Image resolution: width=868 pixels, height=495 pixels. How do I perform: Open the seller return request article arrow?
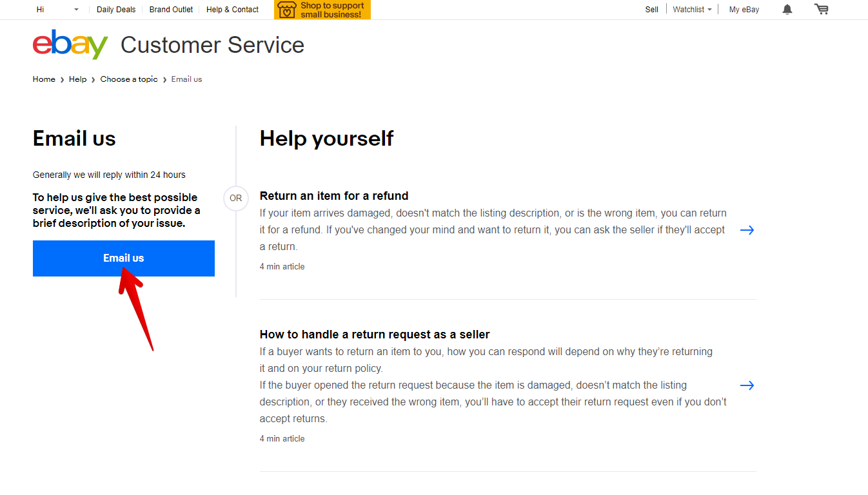(747, 385)
